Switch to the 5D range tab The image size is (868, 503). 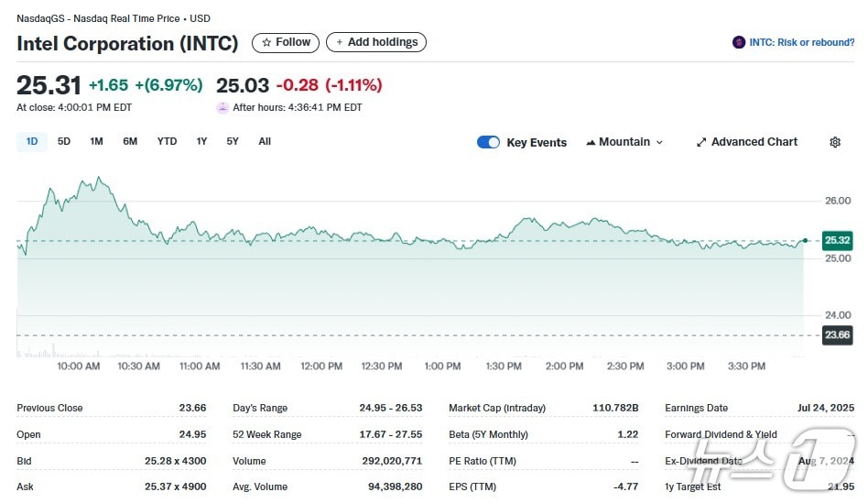click(64, 141)
